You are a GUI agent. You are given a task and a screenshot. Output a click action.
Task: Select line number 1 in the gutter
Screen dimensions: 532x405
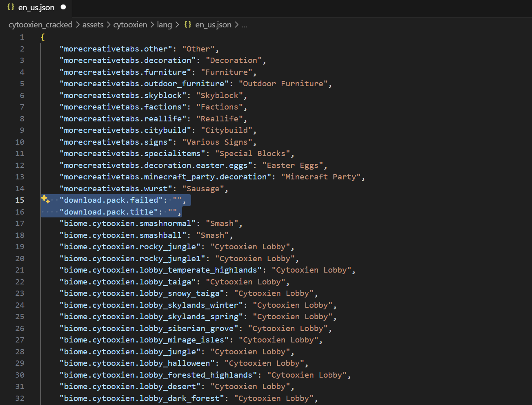point(22,37)
